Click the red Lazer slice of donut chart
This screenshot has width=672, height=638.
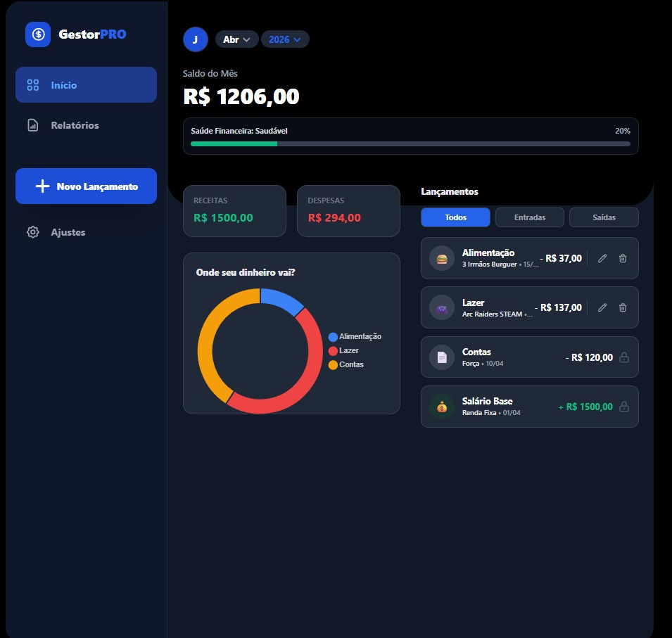[311, 373]
